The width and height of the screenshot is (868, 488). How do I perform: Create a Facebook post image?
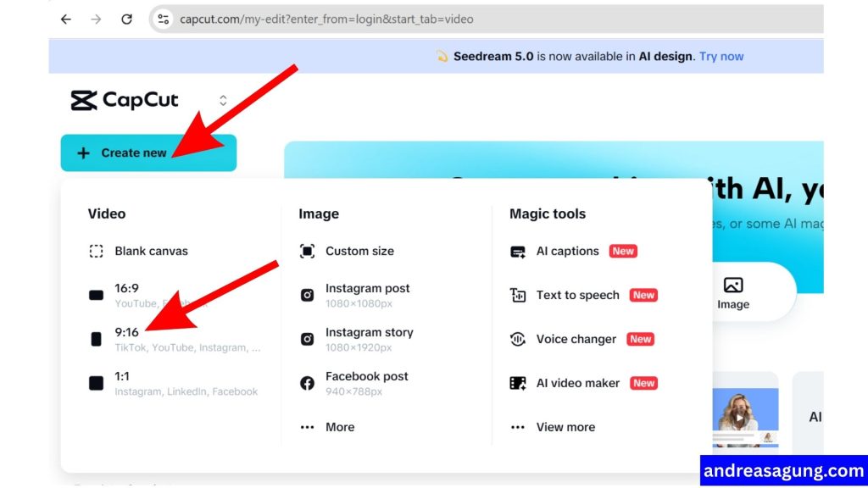(x=365, y=382)
